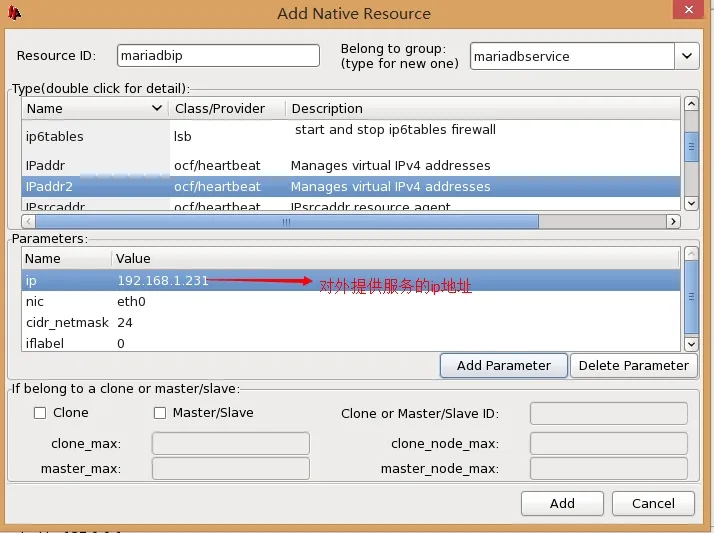The height and width of the screenshot is (533, 714).
Task: Click the clone_node_max field
Action: pos(609,443)
